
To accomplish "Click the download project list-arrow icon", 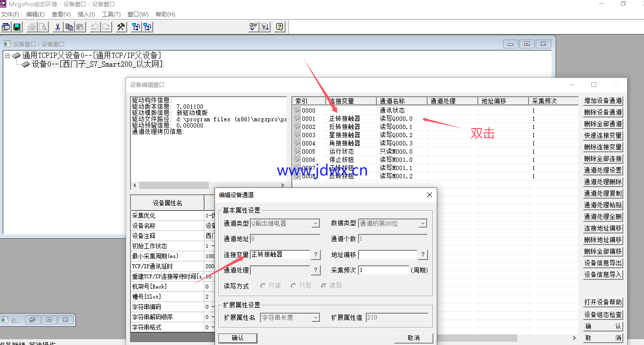I will (265, 27).
